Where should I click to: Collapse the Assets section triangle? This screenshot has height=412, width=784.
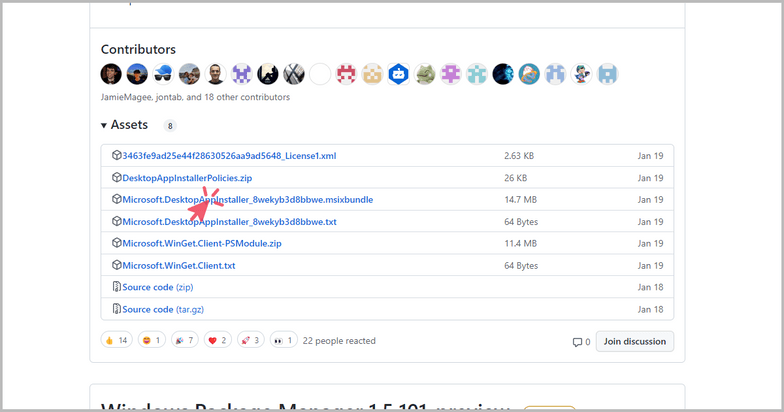[104, 126]
